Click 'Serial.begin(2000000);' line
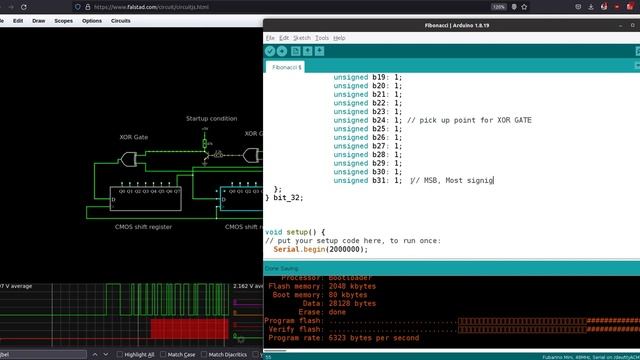 click(x=320, y=249)
